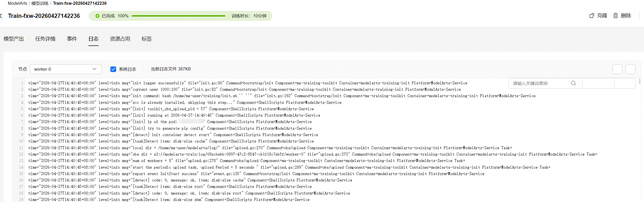Click log line 14 'start the periodic upload task'
The image size is (644, 202).
[289, 167]
